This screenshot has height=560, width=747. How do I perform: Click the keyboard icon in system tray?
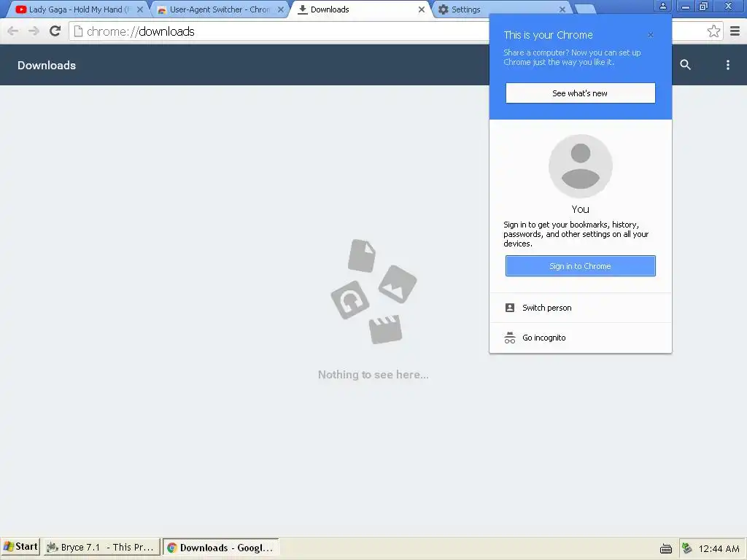[665, 548]
